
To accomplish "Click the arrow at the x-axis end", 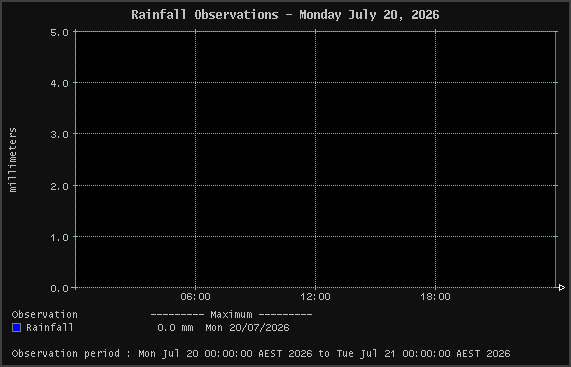I will click(x=561, y=288).
